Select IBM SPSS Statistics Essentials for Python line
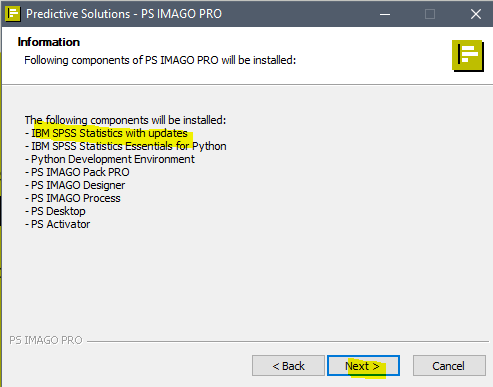The image size is (493, 387). pyautogui.click(x=126, y=146)
